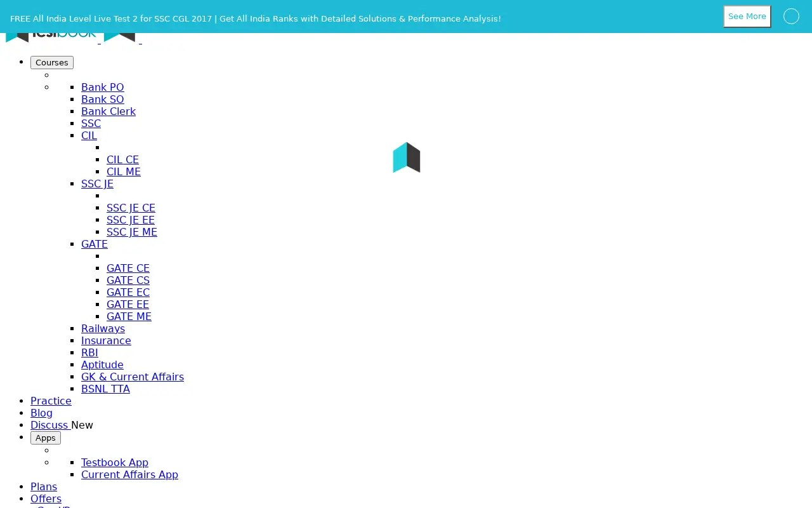
Task: Open the Aptitude link
Action: point(102,364)
